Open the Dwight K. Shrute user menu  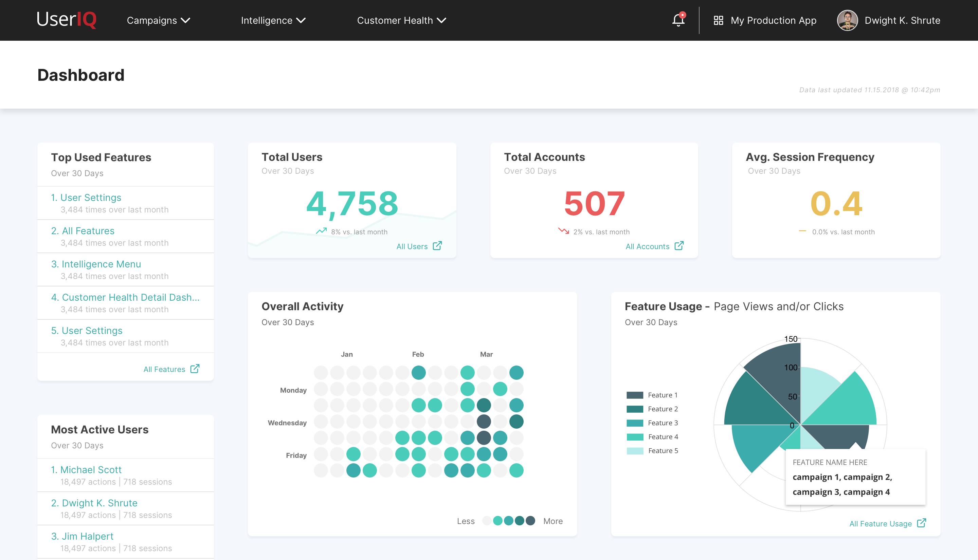click(x=902, y=20)
